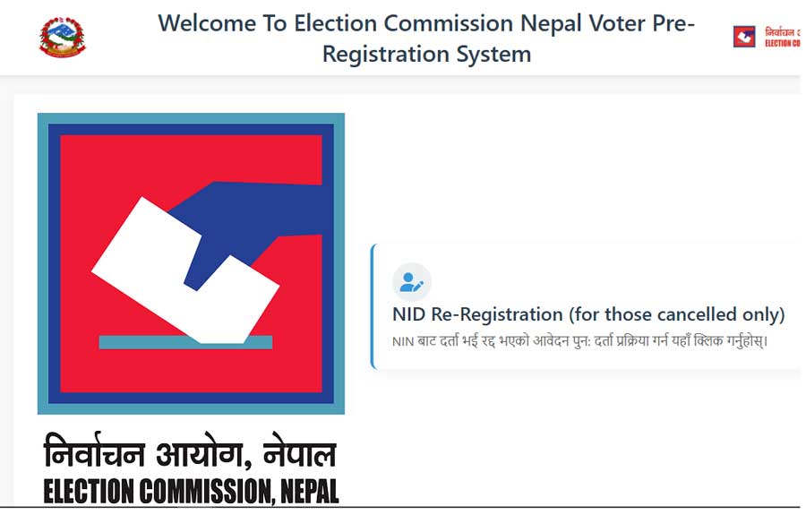Click the grey divider strip below the header
This screenshot has width=806, height=532.
pyautogui.click(x=403, y=85)
